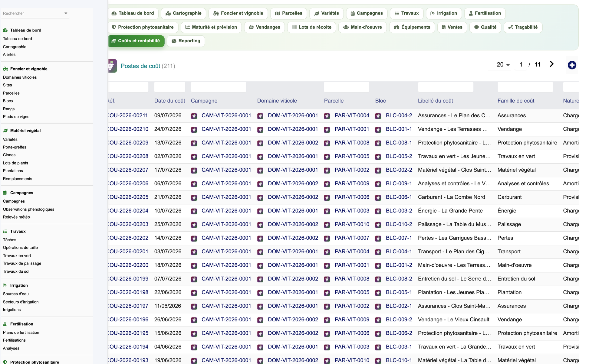
Task: Click the grape icon beside Postes de coût
Action: click(x=112, y=66)
